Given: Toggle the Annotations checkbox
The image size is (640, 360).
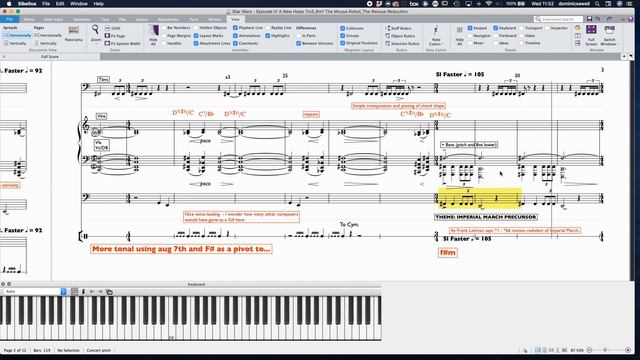Looking at the screenshot, I should pyautogui.click(x=235, y=36).
